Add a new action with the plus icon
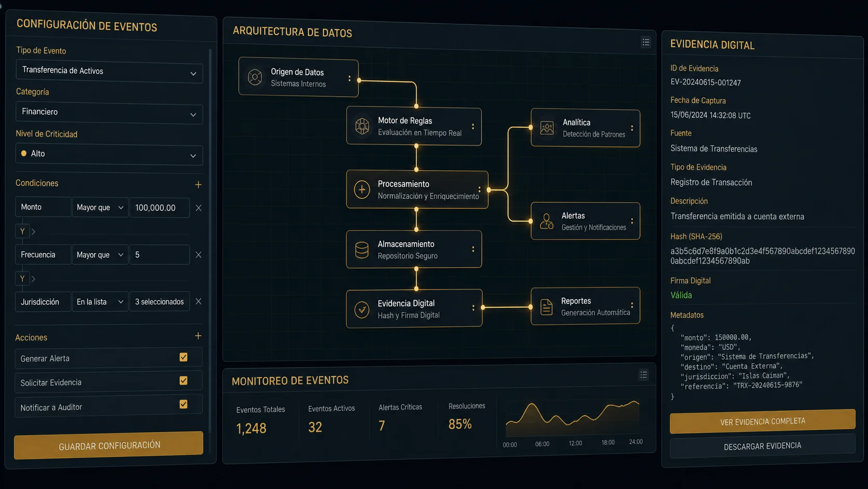The height and width of the screenshot is (489, 868). pos(198,336)
